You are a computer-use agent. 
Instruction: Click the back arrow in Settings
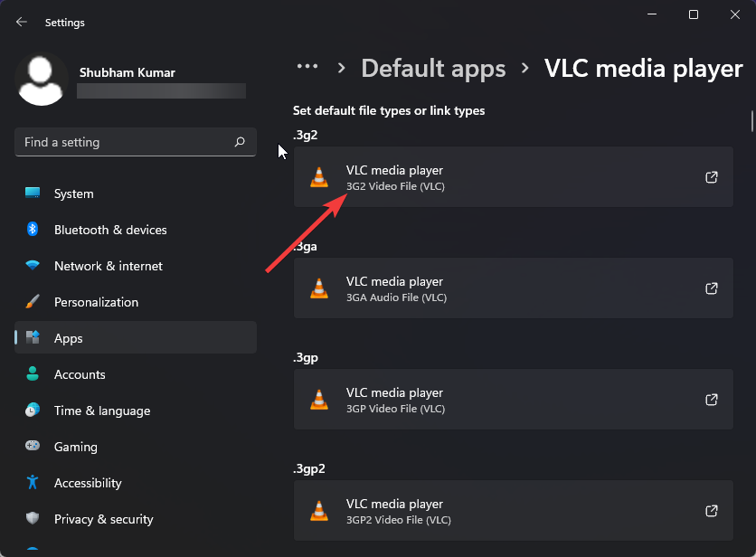tap(21, 23)
